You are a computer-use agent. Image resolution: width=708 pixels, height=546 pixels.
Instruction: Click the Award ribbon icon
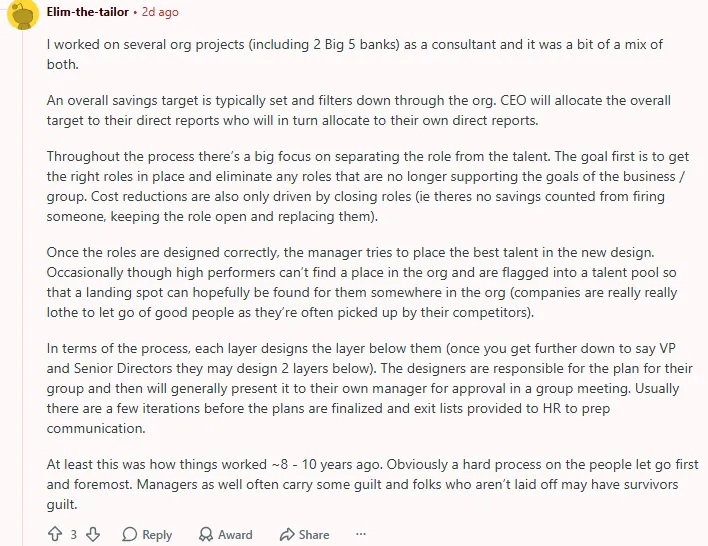pyautogui.click(x=206, y=534)
